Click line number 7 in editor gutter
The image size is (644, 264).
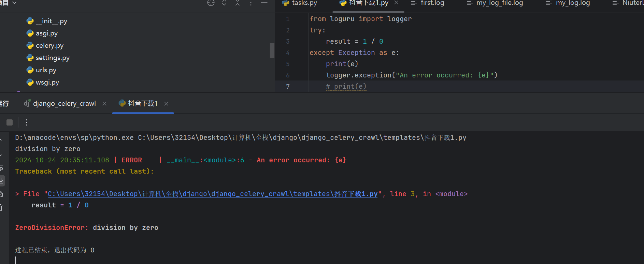point(288,87)
